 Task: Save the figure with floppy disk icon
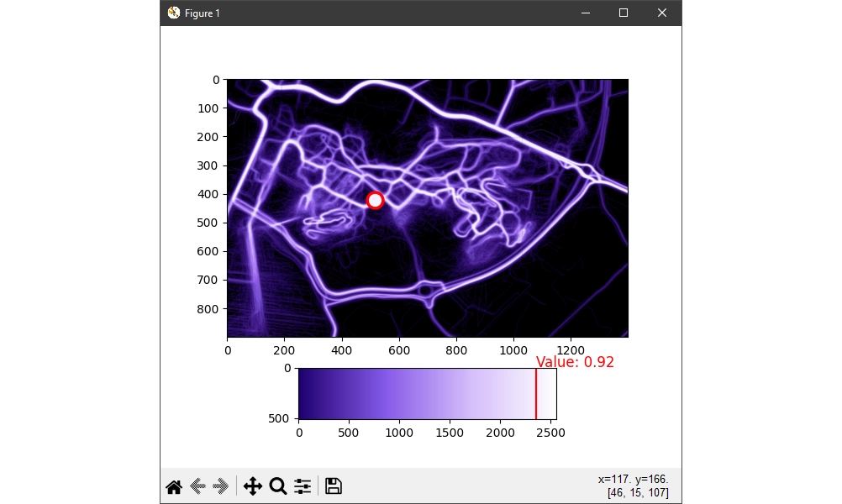333,486
